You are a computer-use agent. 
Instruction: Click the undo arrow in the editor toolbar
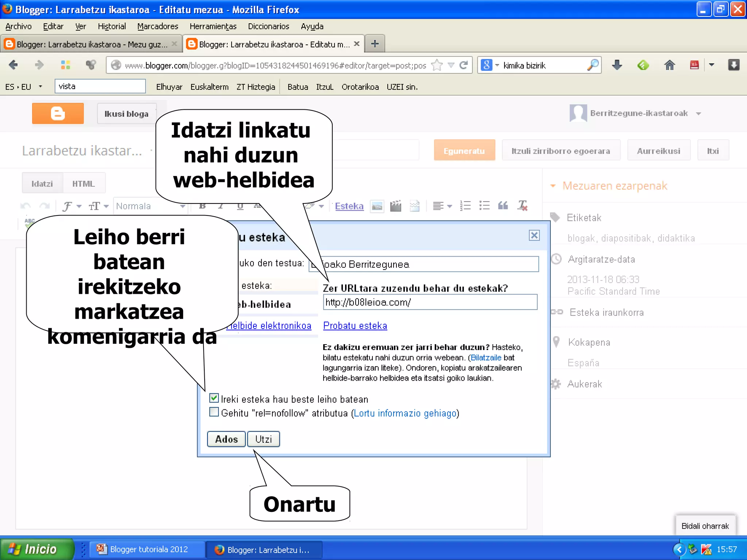[x=26, y=206]
